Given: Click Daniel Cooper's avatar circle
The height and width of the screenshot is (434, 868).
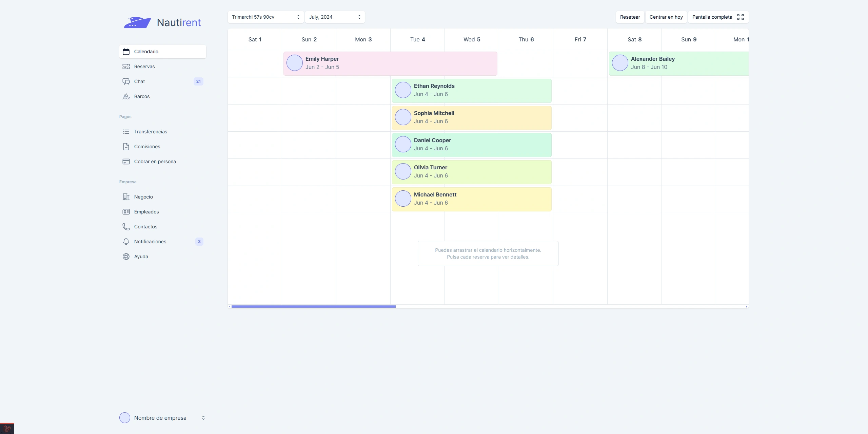Looking at the screenshot, I should (403, 144).
